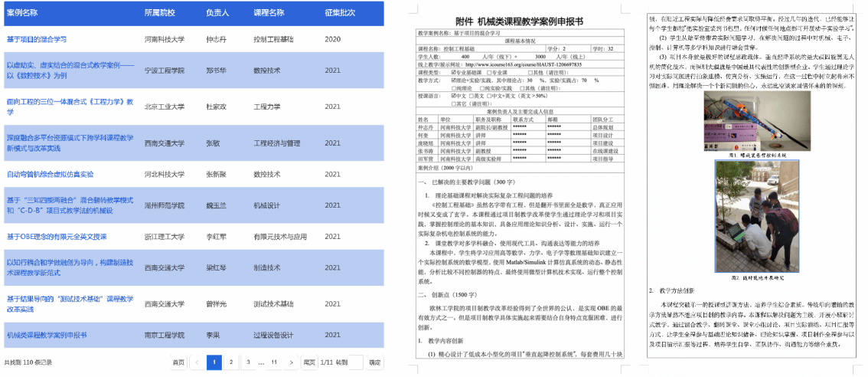Click the 首页 first page button
Image resolution: width=868 pixels, height=377 pixels.
point(178,362)
